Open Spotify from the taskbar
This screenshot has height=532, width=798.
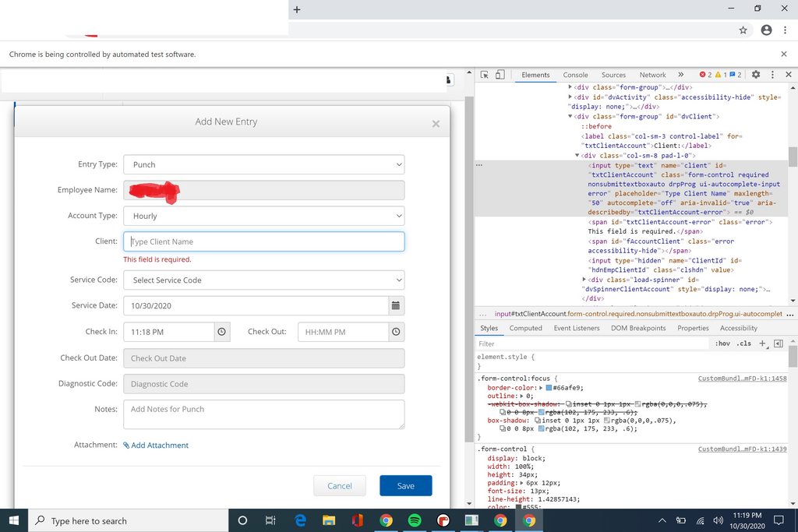[415, 521]
